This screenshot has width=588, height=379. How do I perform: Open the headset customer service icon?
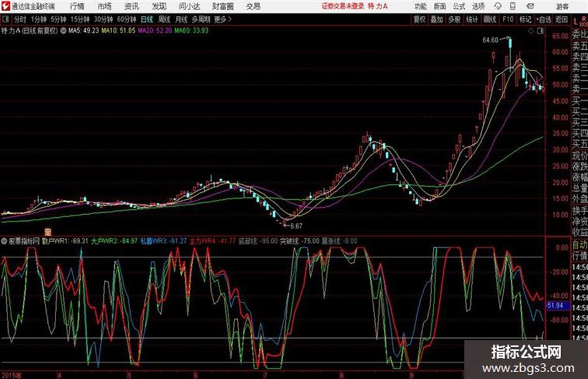[x=498, y=6]
